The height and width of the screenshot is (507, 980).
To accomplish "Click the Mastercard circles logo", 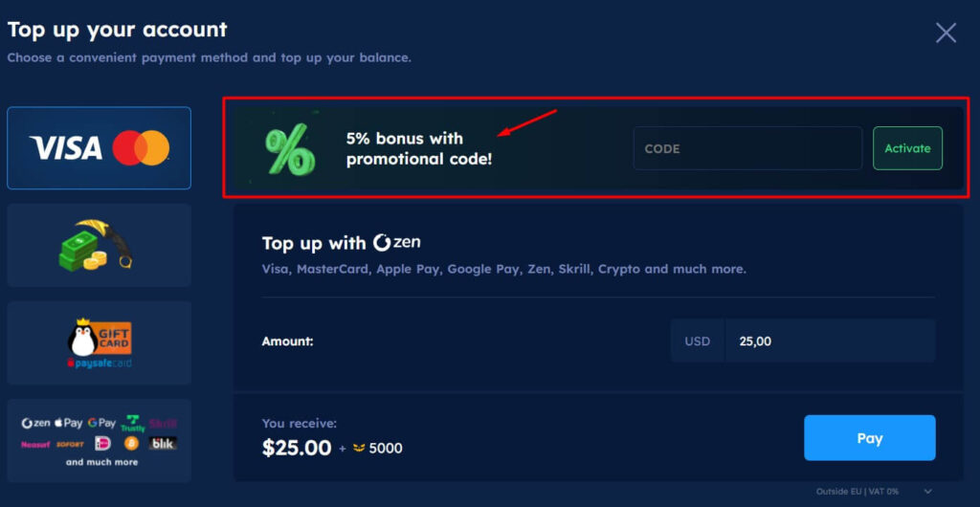I will coord(141,148).
